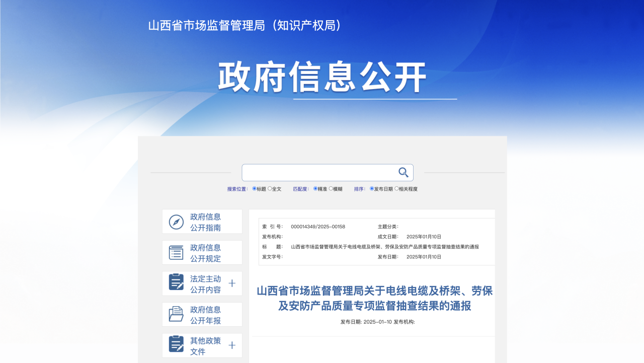This screenshot has width=644, height=363.
Task: Click the compass icon for 政府信息公开指南
Action: [176, 222]
